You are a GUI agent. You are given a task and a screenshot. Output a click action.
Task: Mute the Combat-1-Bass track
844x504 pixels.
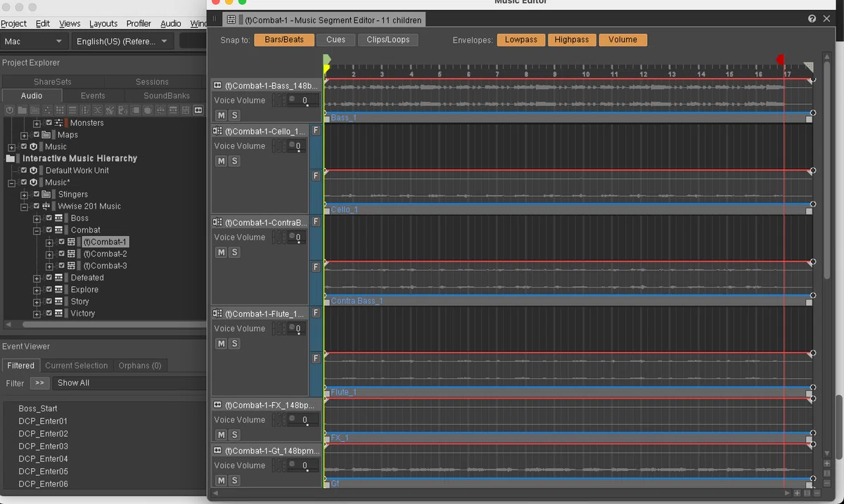[x=221, y=115]
